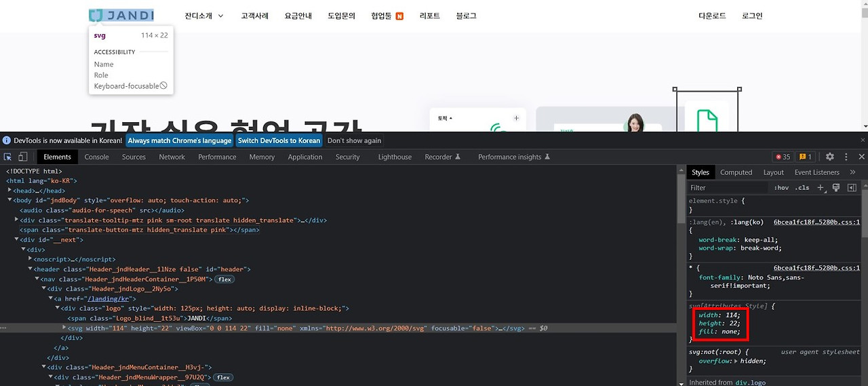Click the flex badge on nav element
This screenshot has height=386, width=868.
point(225,279)
